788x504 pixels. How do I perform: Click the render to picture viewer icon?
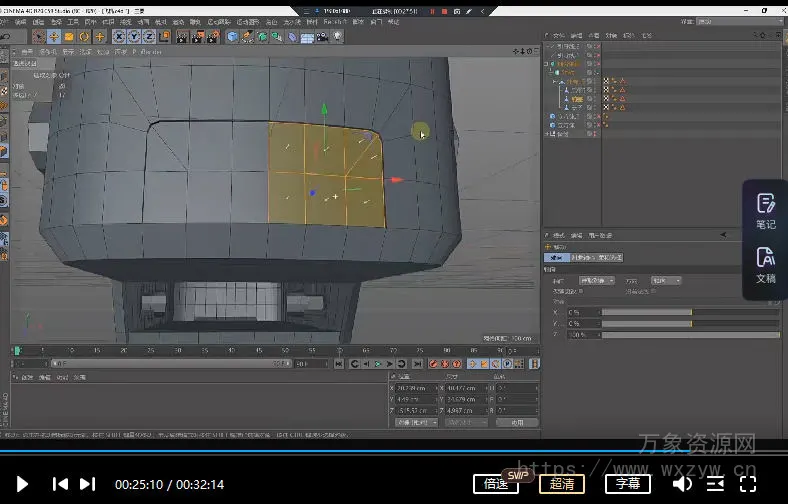[196, 37]
